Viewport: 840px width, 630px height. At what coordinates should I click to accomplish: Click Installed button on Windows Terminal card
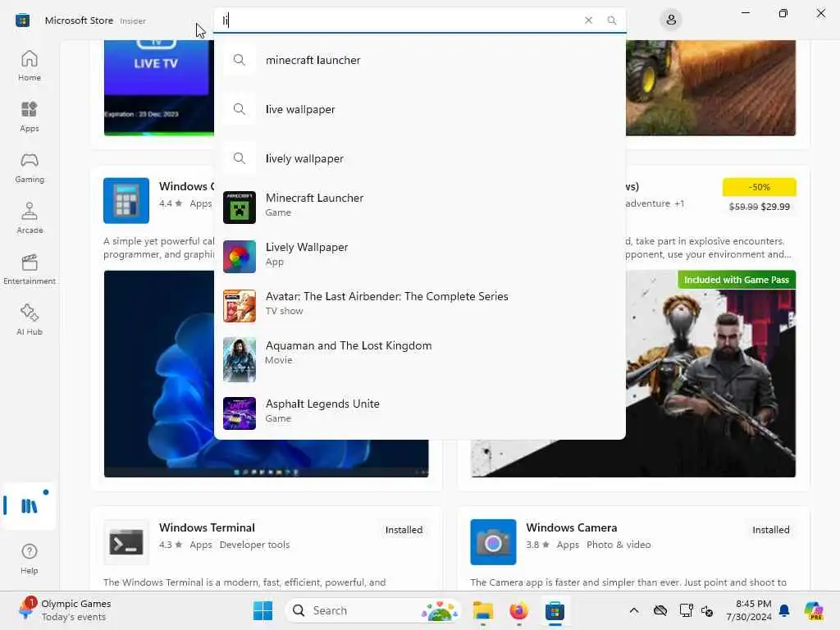404,530
